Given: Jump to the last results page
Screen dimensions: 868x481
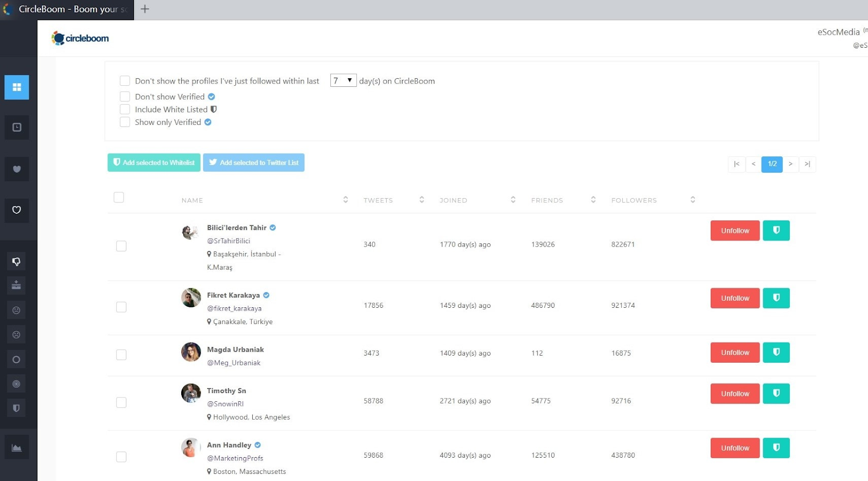Looking at the screenshot, I should click(x=807, y=164).
